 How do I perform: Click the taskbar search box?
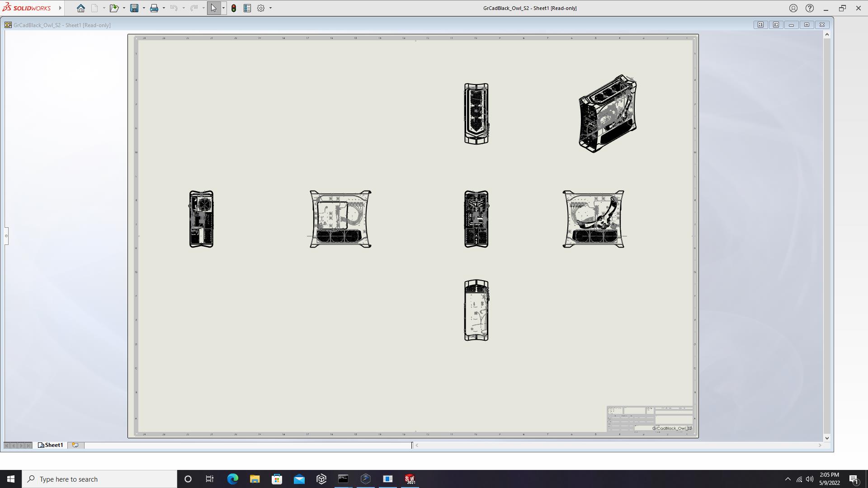point(99,479)
